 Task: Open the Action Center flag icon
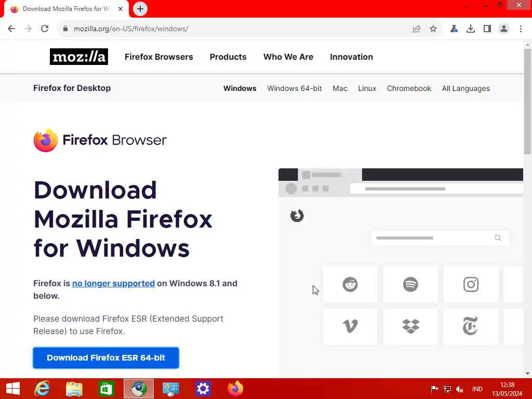(435, 389)
